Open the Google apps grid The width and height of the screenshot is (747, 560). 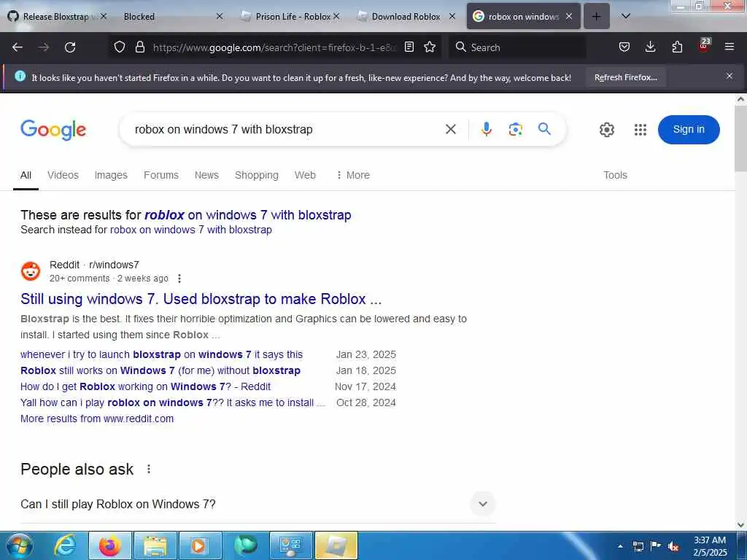640,130
